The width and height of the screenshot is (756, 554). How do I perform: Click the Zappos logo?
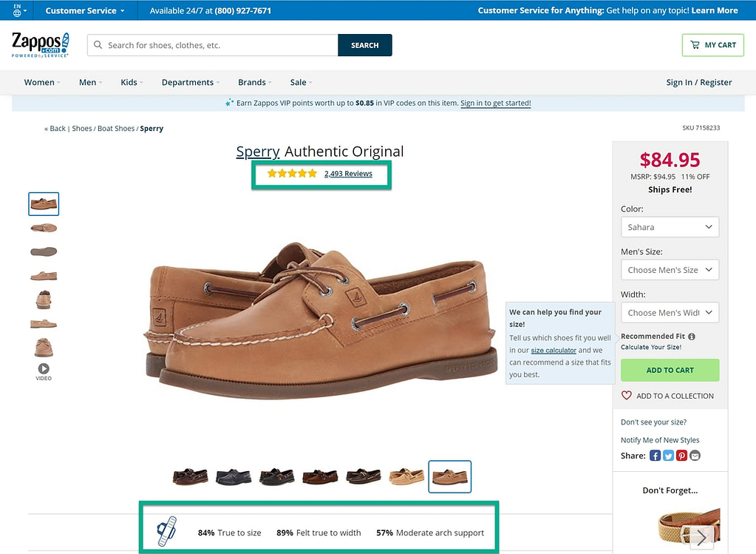point(40,44)
